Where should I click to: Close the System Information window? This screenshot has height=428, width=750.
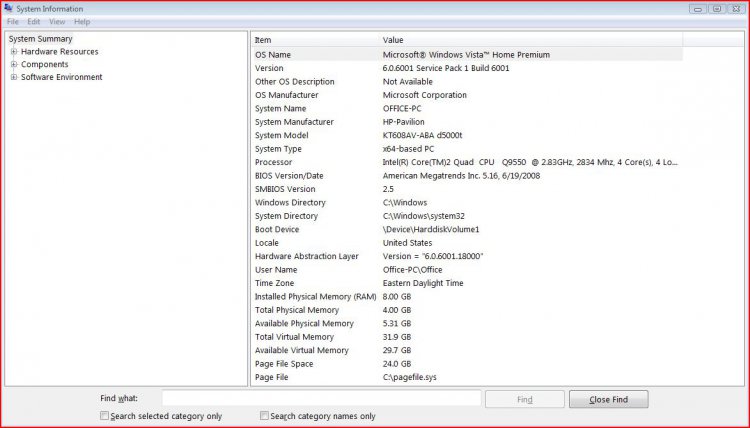736,9
